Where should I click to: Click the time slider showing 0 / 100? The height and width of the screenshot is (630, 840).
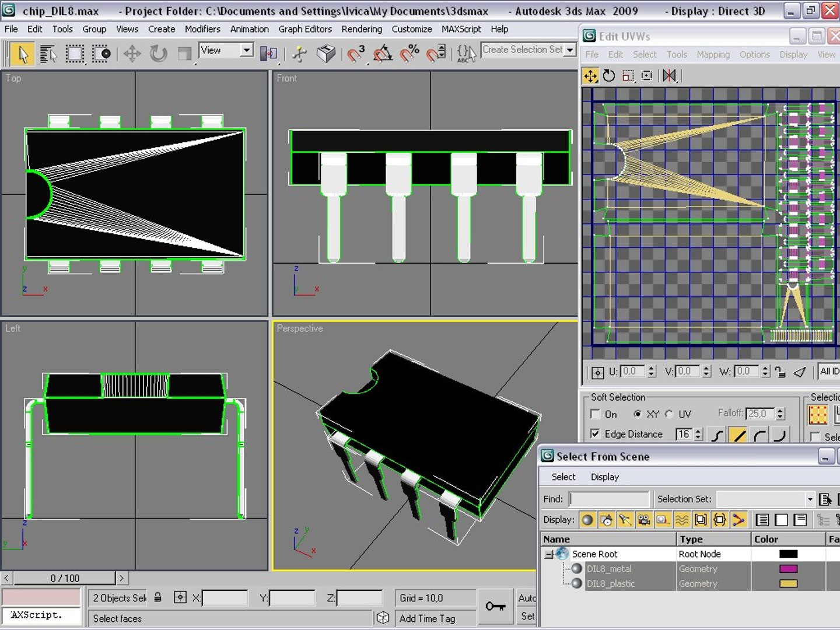point(65,578)
